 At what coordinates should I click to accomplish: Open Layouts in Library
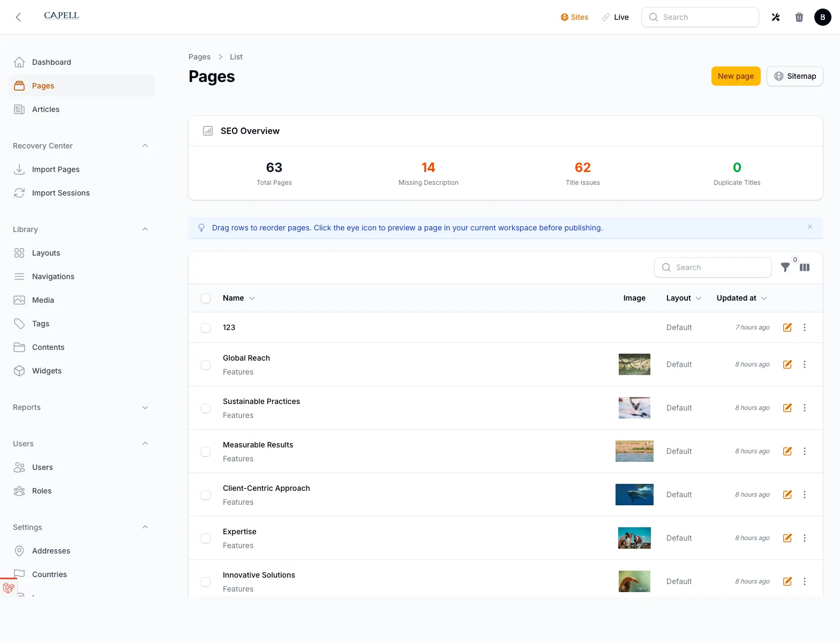pyautogui.click(x=81, y=253)
